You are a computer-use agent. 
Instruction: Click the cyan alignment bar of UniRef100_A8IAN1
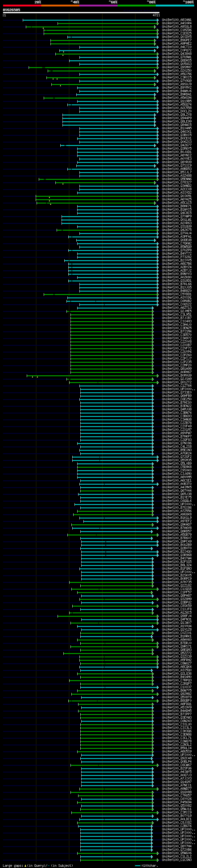click(90, 20)
